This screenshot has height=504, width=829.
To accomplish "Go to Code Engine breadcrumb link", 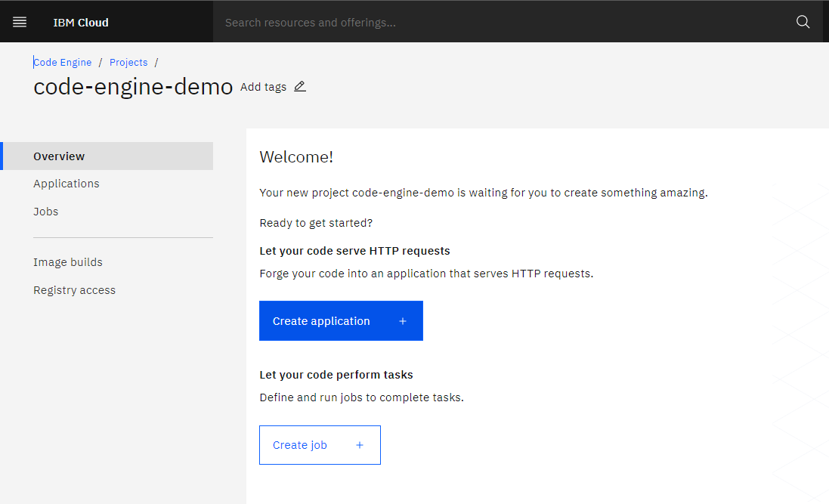I will 63,63.
